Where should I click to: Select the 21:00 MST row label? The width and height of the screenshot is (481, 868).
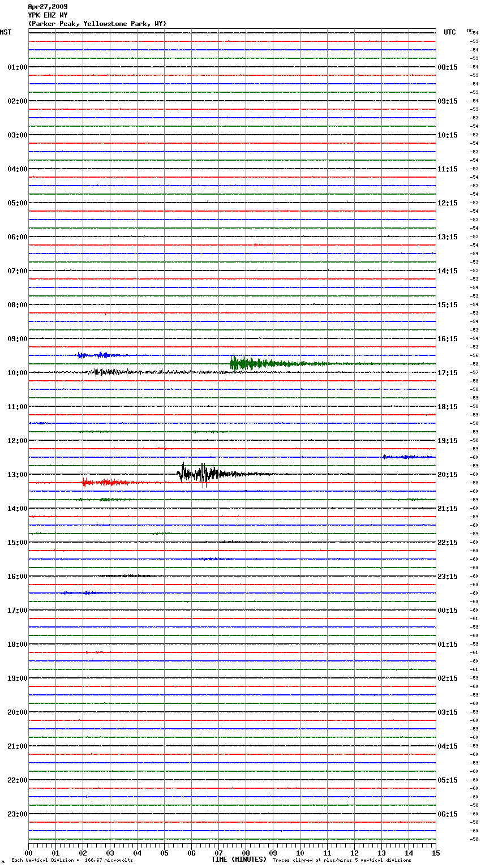click(18, 746)
